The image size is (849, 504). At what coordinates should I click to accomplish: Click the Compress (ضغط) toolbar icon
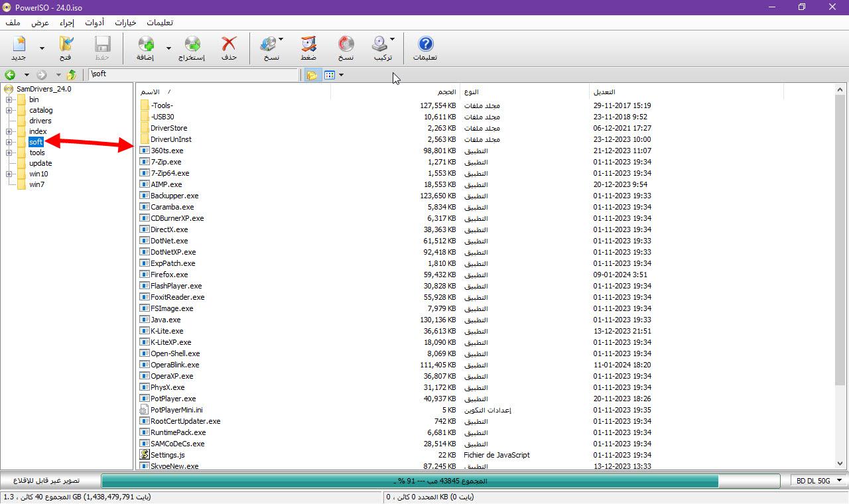(308, 44)
